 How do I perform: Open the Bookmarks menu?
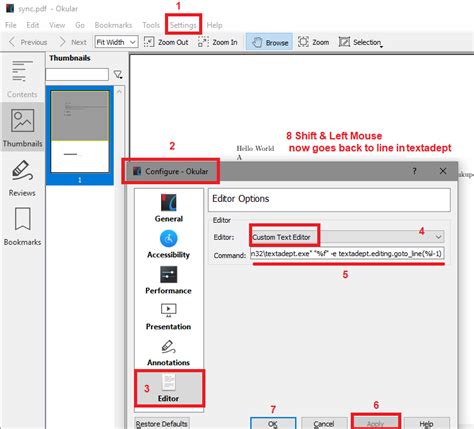113,25
